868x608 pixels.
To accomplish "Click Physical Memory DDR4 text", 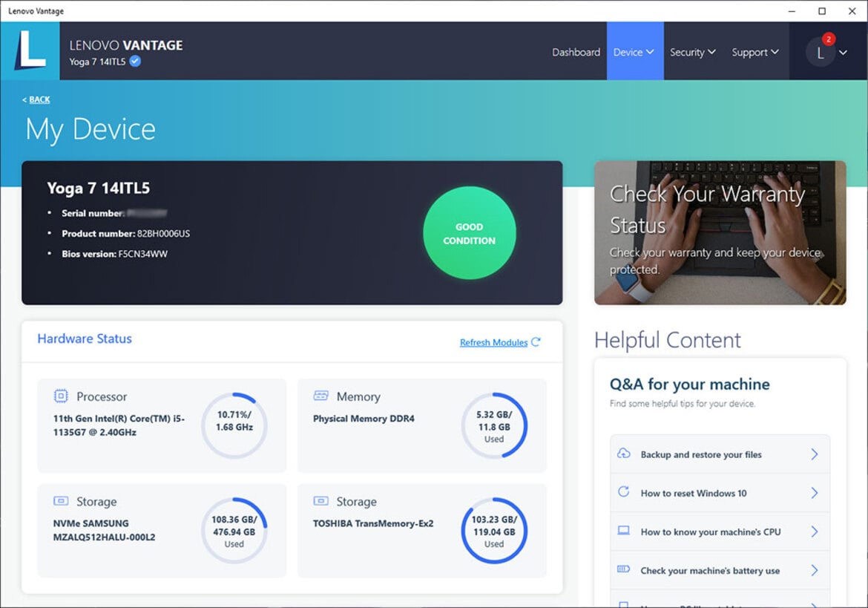I will click(x=364, y=419).
